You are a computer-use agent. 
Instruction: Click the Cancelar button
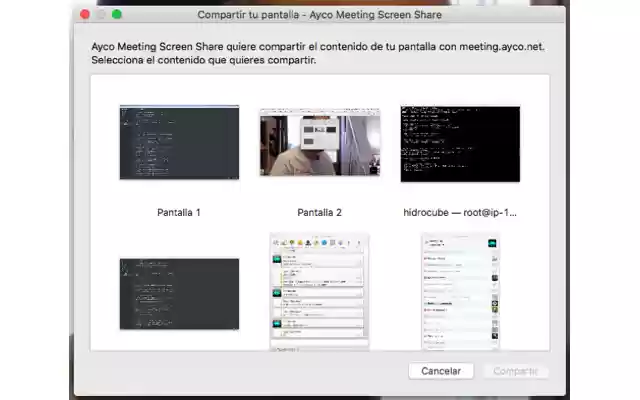441,371
